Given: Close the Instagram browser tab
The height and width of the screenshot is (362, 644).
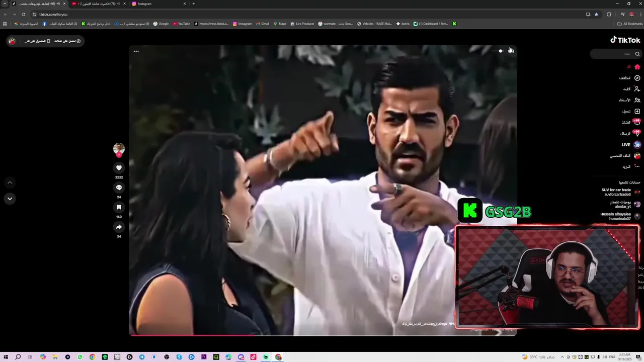Looking at the screenshot, I should (x=184, y=4).
